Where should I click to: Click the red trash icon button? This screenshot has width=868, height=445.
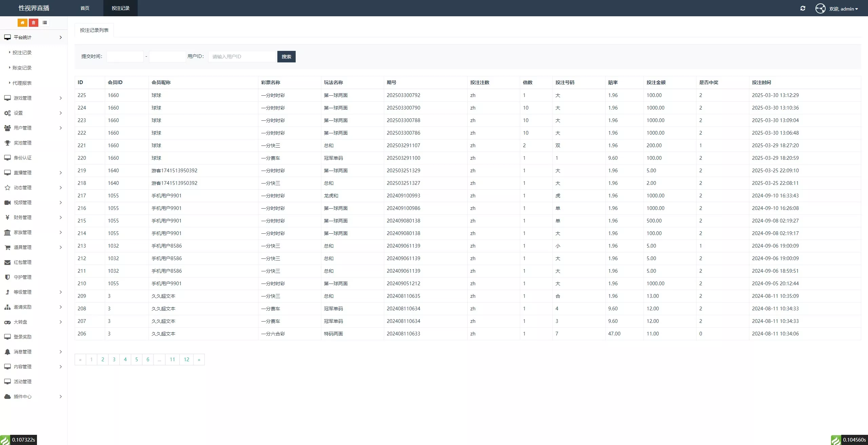(34, 23)
